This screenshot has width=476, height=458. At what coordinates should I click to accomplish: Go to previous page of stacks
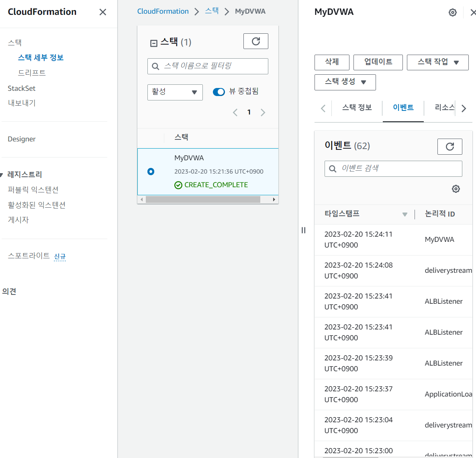[x=235, y=112]
